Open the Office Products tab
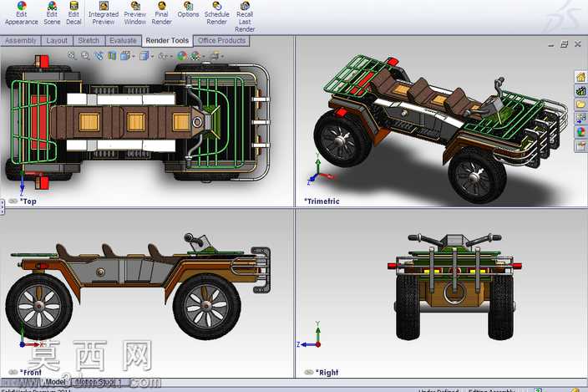Image resolution: width=588 pixels, height=392 pixels. pyautogui.click(x=221, y=40)
